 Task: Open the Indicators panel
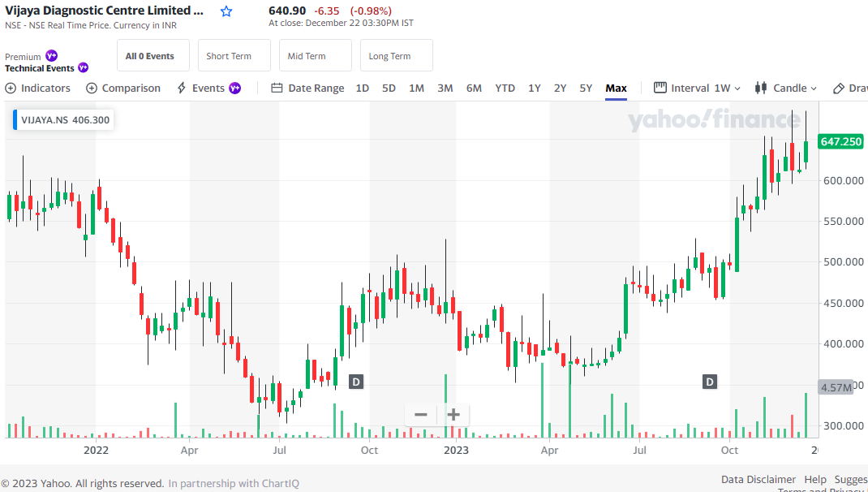(37, 88)
